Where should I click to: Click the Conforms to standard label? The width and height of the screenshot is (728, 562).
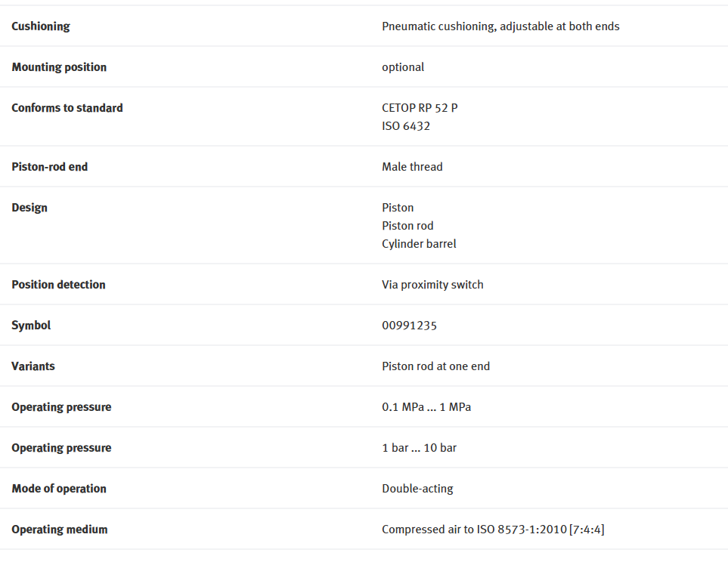67,108
